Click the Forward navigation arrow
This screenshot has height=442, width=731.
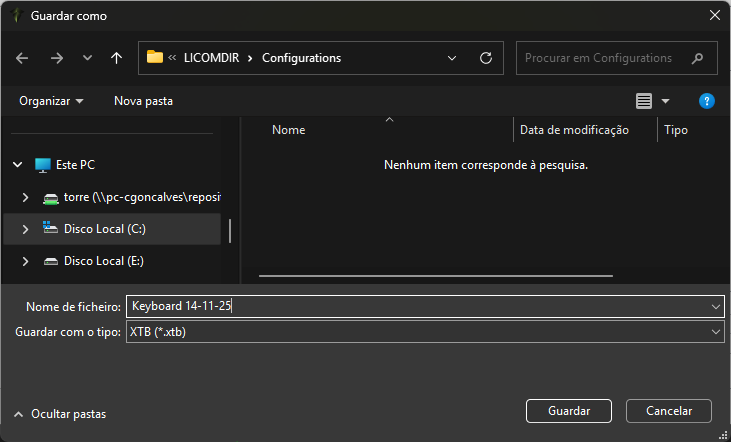coord(56,58)
